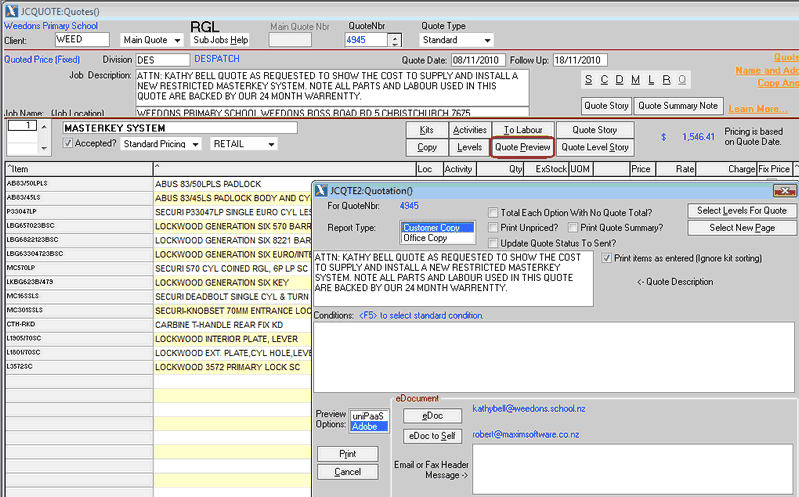
Task: Click the Activities button
Action: pyautogui.click(x=469, y=130)
